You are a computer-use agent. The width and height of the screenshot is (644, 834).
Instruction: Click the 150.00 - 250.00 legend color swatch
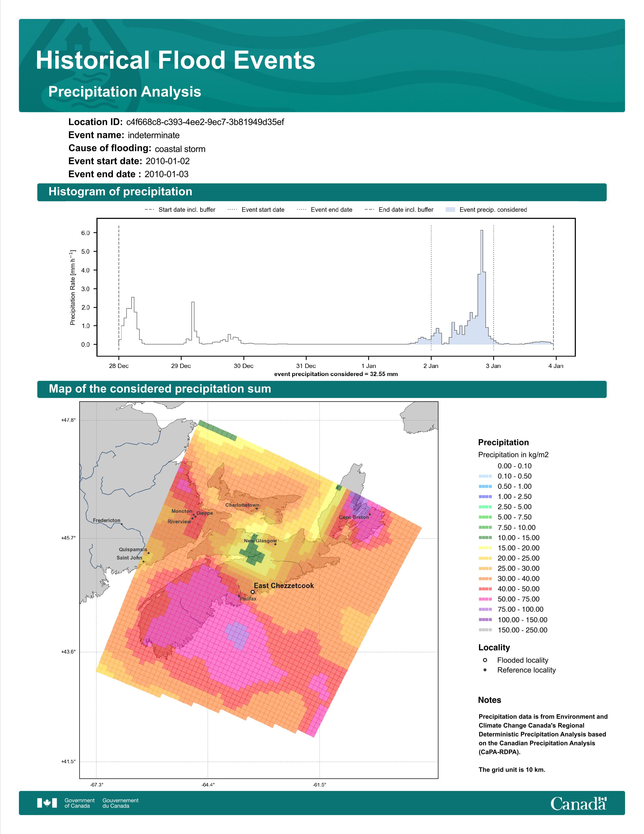pyautogui.click(x=485, y=630)
